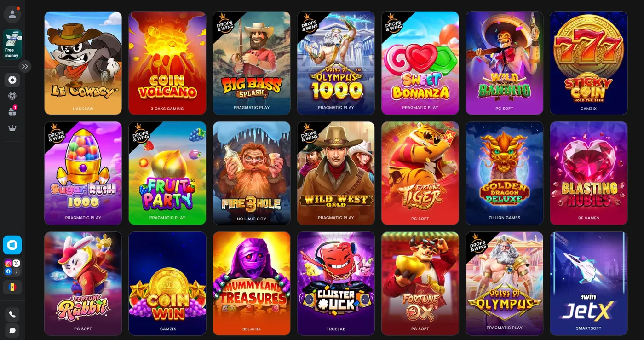Open the Instagram social link
Viewport: 644px width, 340px height.
(8, 263)
